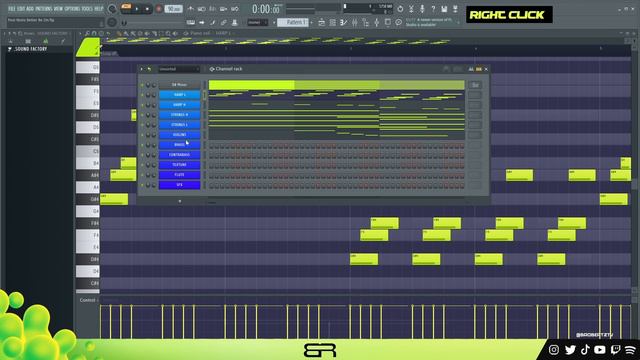Viewport: 640px width, 360px height.
Task: Click the time display 0:00:00
Action: (266, 9)
